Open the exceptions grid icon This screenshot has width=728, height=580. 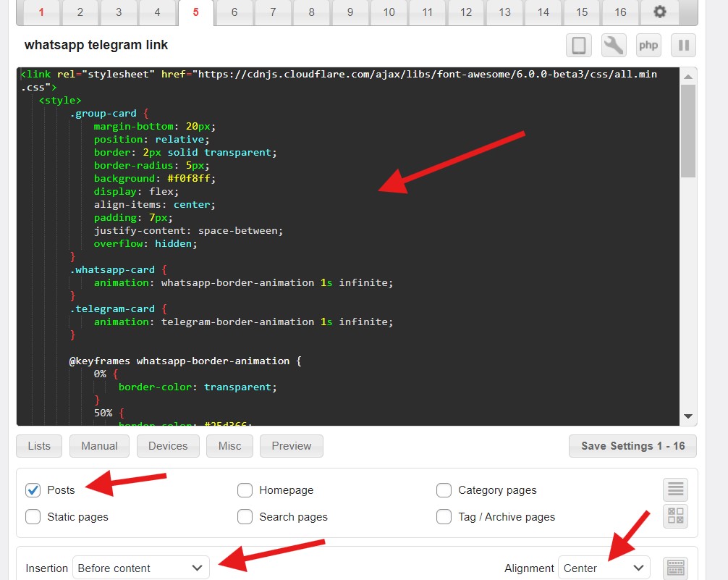click(x=675, y=516)
